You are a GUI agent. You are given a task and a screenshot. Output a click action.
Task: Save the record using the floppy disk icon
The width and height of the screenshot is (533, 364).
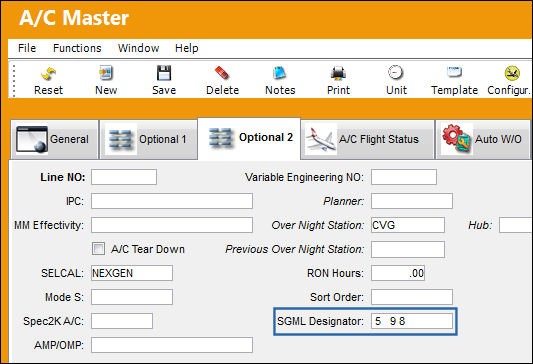[x=164, y=73]
